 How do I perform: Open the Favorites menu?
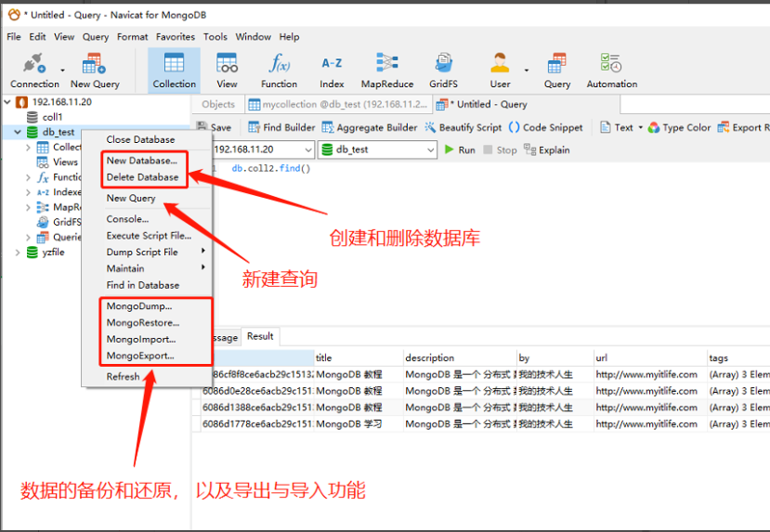[x=176, y=37]
